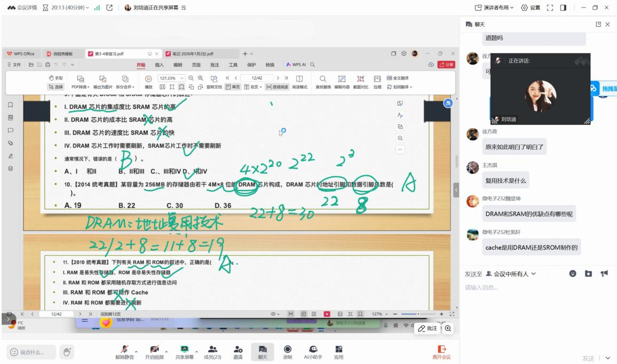The image size is (617, 364).
Task: Click the Play slideshow icon
Action: point(148,78)
